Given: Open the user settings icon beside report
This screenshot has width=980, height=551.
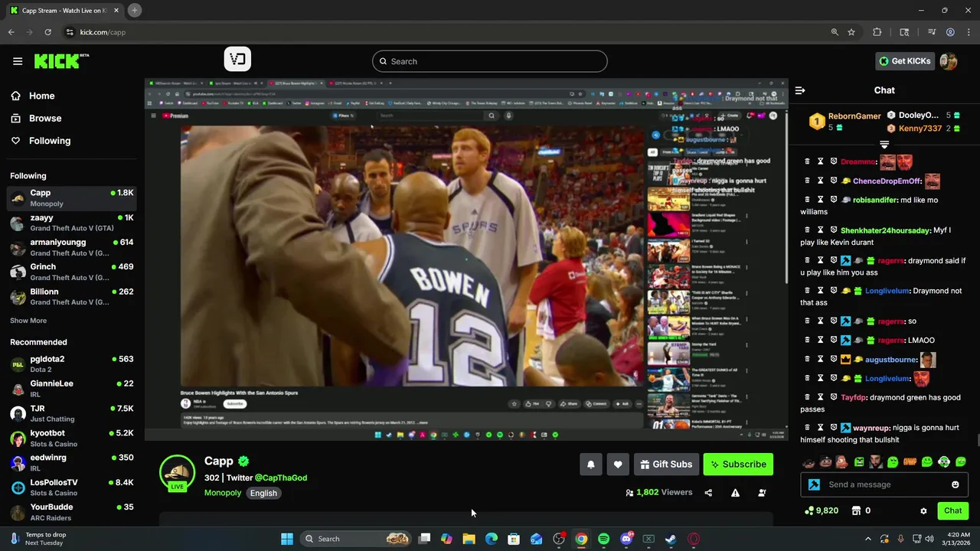Looking at the screenshot, I should [762, 493].
